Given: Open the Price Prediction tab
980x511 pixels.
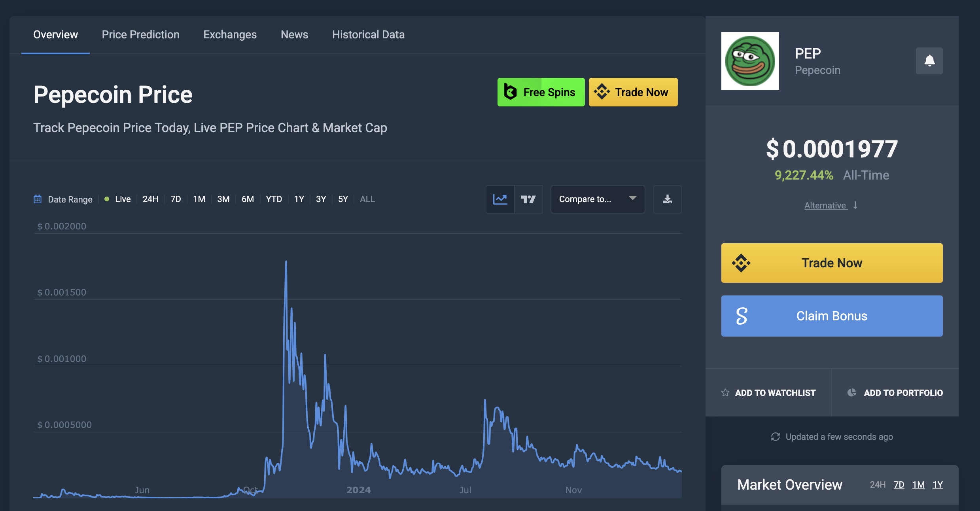Looking at the screenshot, I should pos(140,35).
